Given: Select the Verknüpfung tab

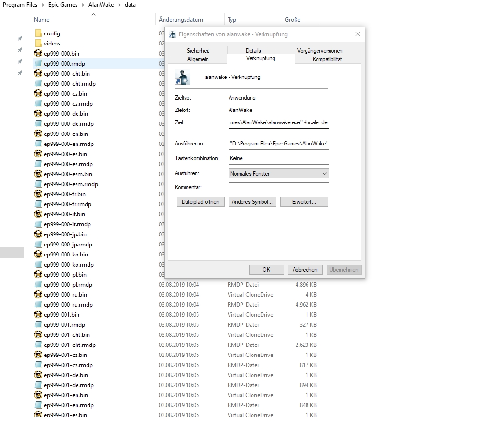Looking at the screenshot, I should click(x=261, y=58).
